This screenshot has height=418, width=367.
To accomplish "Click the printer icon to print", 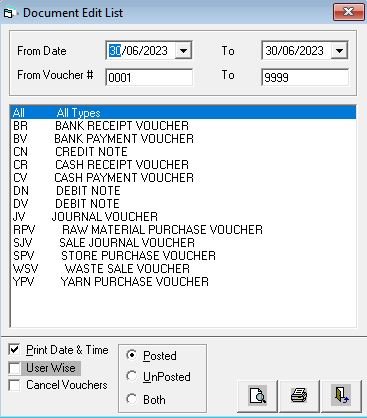I will coord(299,396).
